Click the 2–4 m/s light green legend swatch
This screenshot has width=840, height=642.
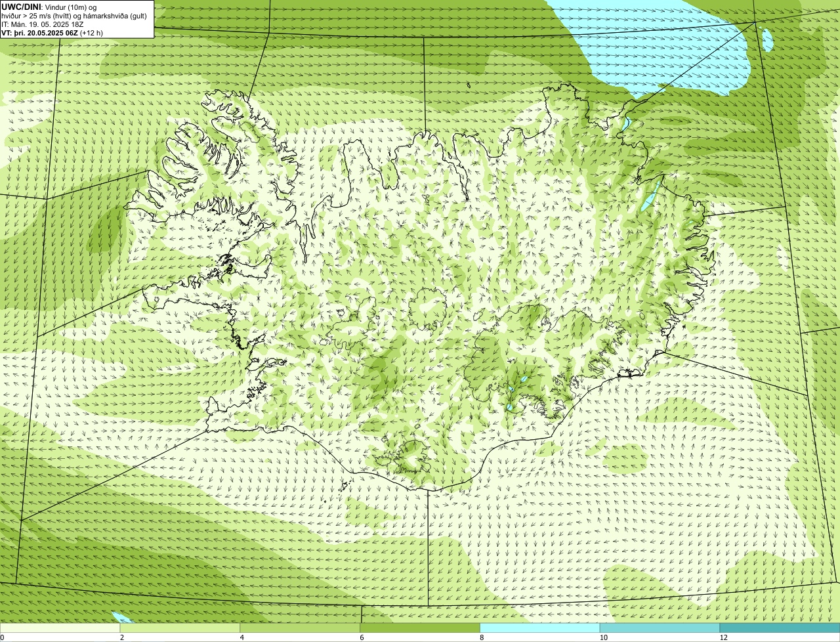[x=180, y=628]
